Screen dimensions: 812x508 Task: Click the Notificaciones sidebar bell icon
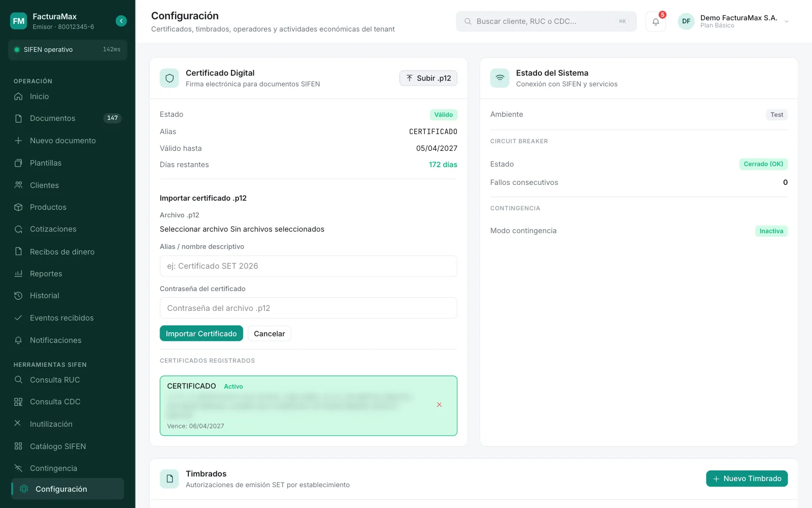tap(18, 340)
